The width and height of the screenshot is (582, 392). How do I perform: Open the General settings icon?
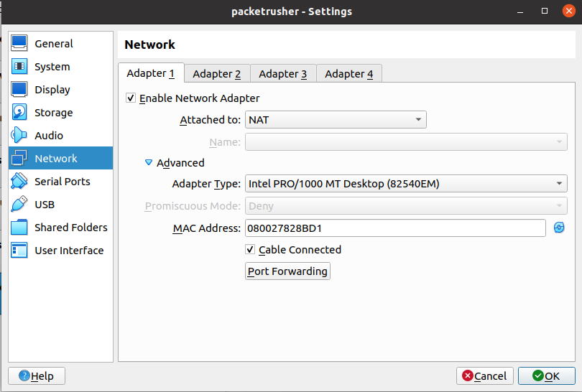point(19,43)
